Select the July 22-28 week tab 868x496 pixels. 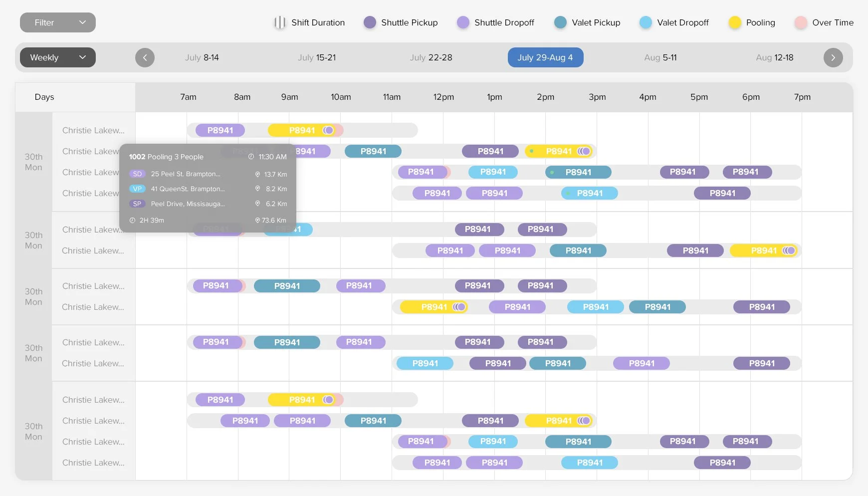[431, 57]
